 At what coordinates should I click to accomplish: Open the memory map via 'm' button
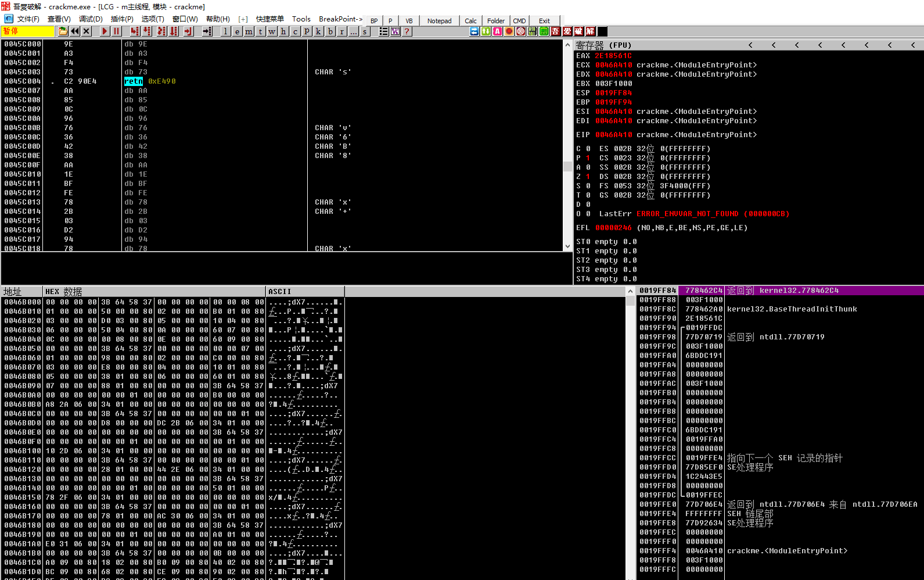(x=249, y=31)
